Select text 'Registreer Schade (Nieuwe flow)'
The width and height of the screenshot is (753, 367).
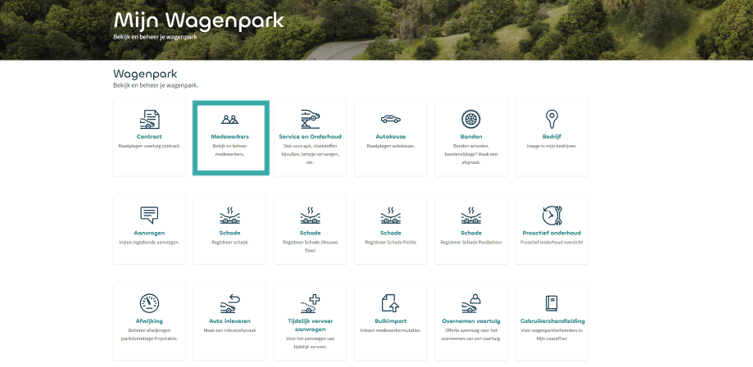(310, 246)
